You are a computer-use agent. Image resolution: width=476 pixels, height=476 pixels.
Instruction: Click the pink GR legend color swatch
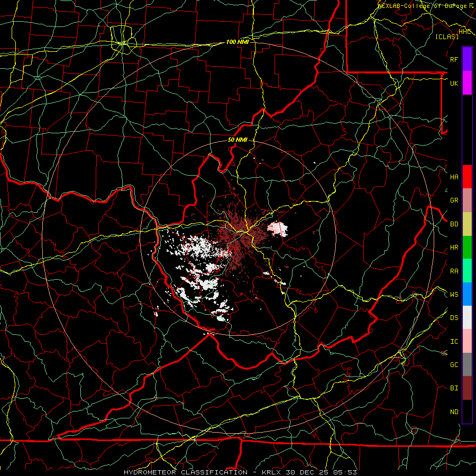click(467, 200)
